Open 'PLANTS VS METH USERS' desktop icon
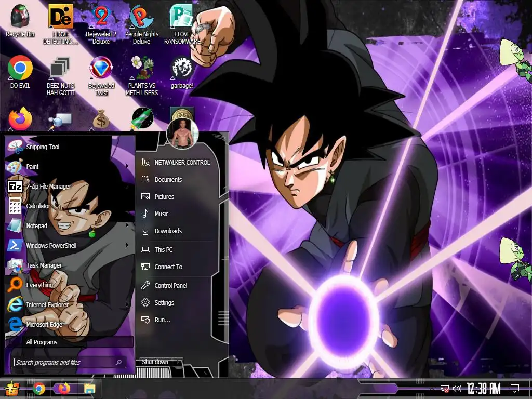The image size is (532, 399). point(142,76)
